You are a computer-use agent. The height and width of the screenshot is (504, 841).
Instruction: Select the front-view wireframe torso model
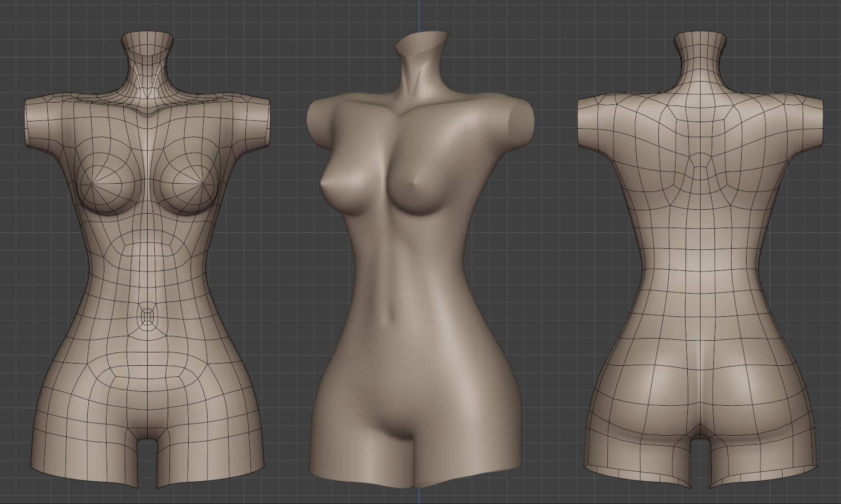147,261
